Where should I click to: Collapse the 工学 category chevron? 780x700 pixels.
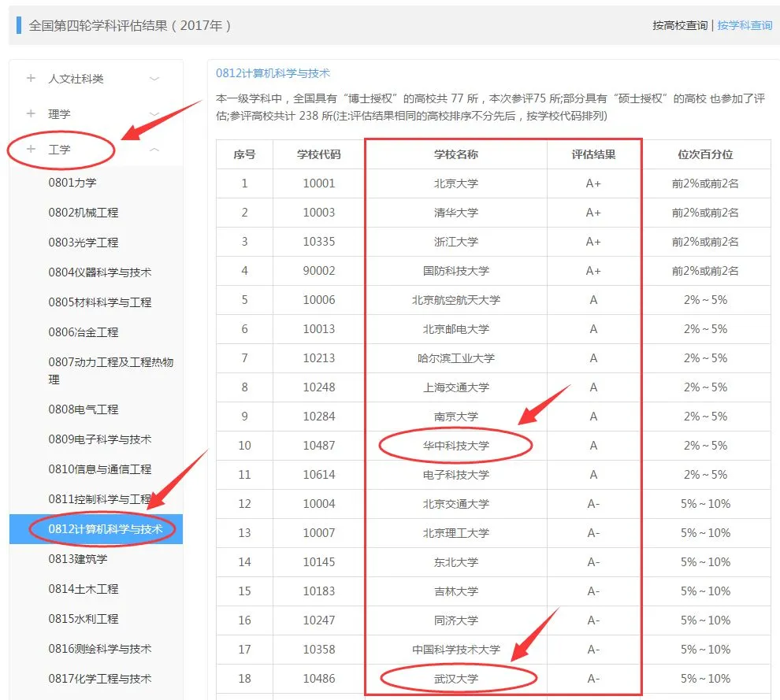[154, 149]
